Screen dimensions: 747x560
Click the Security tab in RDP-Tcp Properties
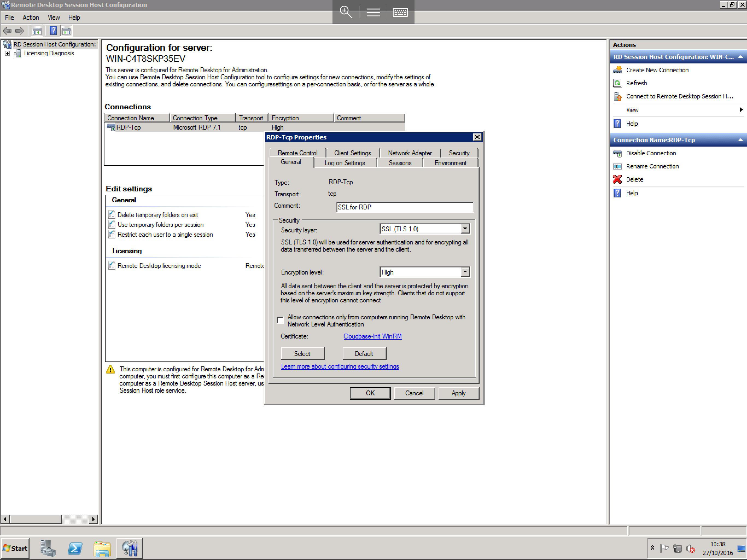pos(459,153)
